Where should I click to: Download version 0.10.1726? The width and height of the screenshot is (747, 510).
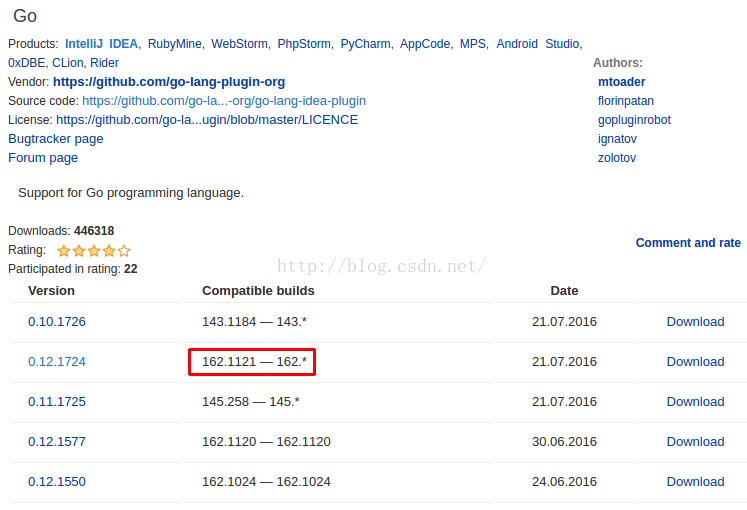click(x=695, y=322)
